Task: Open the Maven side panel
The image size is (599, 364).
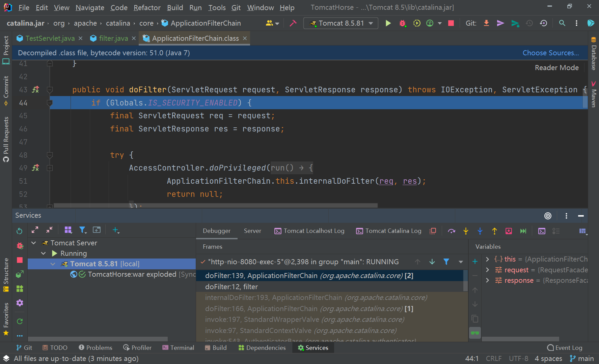Action: click(x=594, y=94)
